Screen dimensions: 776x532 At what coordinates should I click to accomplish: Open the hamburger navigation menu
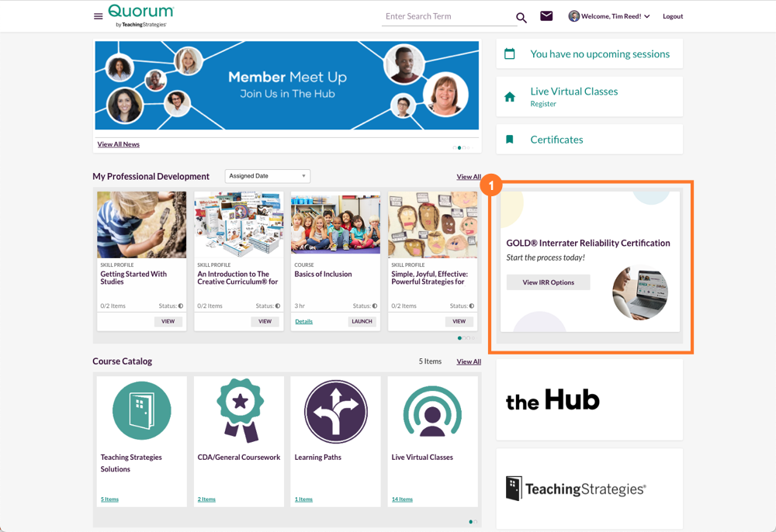click(x=98, y=16)
